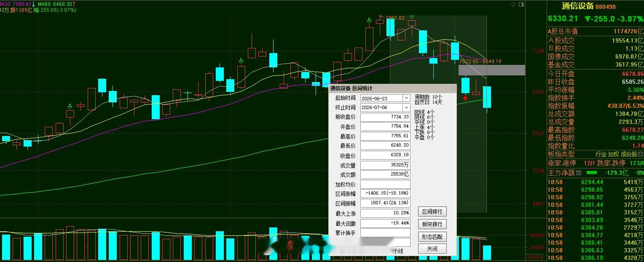Viewport: 644px width, 262px height.
Task: Click the current index value 6330.21
Action: 563,19
